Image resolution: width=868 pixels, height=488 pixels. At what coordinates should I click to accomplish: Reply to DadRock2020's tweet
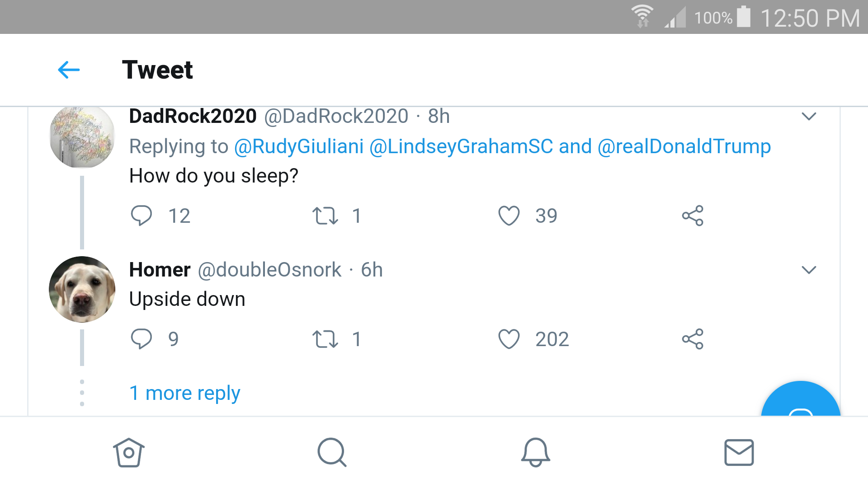click(x=142, y=216)
